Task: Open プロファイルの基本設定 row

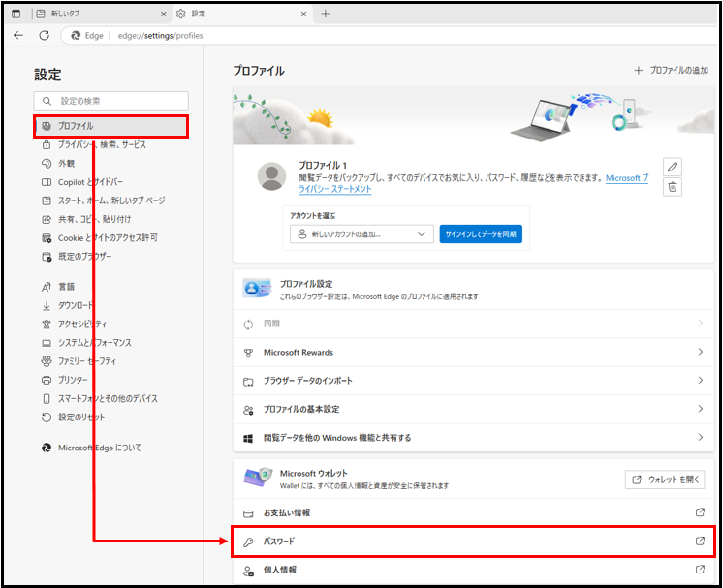Action: [x=474, y=409]
